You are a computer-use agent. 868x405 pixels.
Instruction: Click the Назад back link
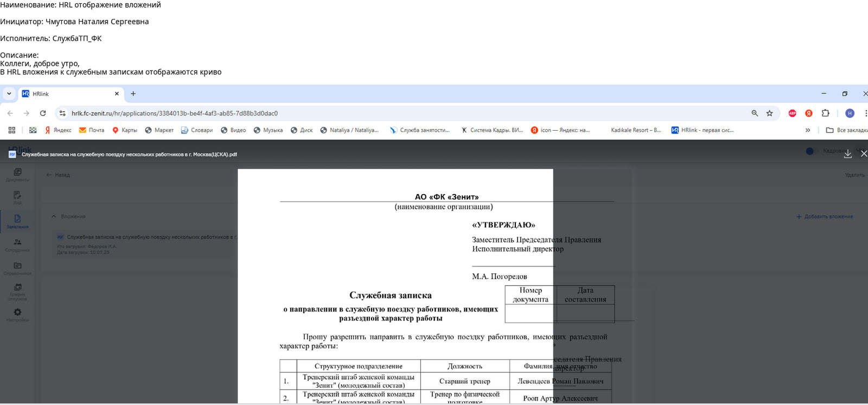click(x=58, y=175)
